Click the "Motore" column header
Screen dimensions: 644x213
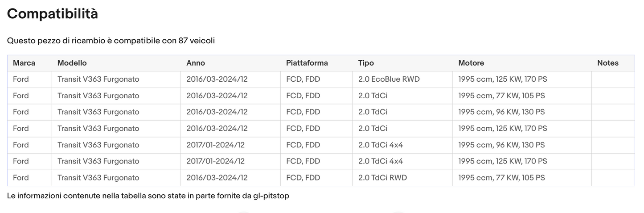(471, 63)
